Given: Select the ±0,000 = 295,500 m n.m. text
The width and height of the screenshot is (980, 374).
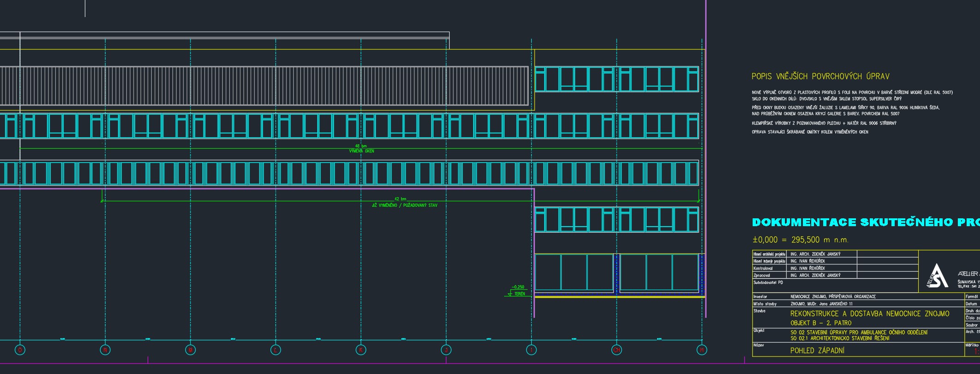Looking at the screenshot, I should click(800, 240).
